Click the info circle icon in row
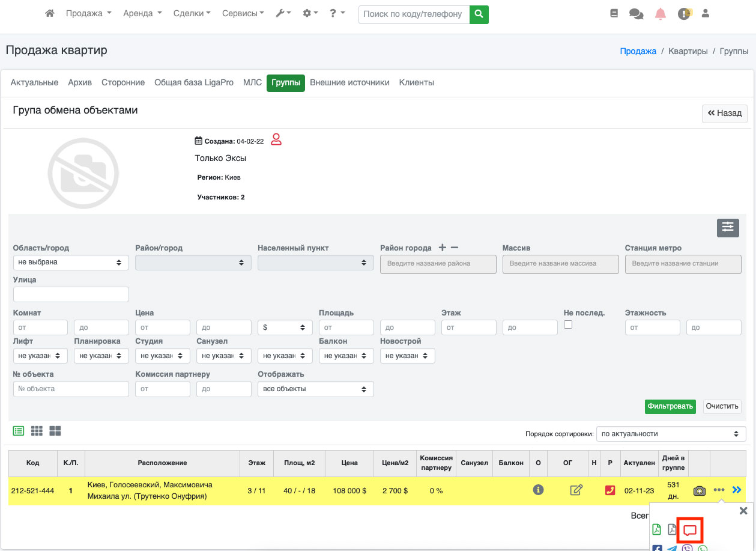 tap(538, 490)
